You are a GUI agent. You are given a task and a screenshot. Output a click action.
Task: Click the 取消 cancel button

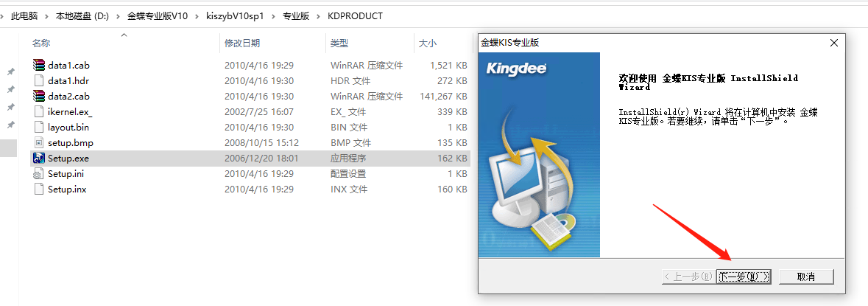tap(805, 277)
